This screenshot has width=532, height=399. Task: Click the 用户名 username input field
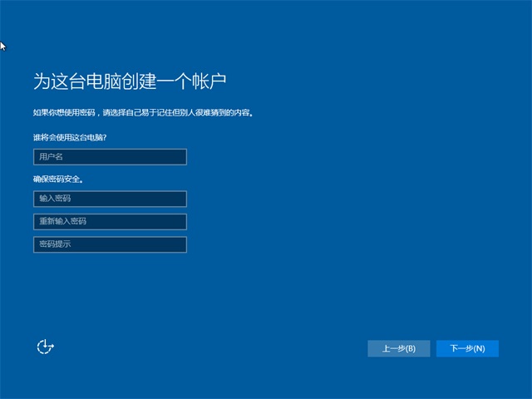pos(110,157)
